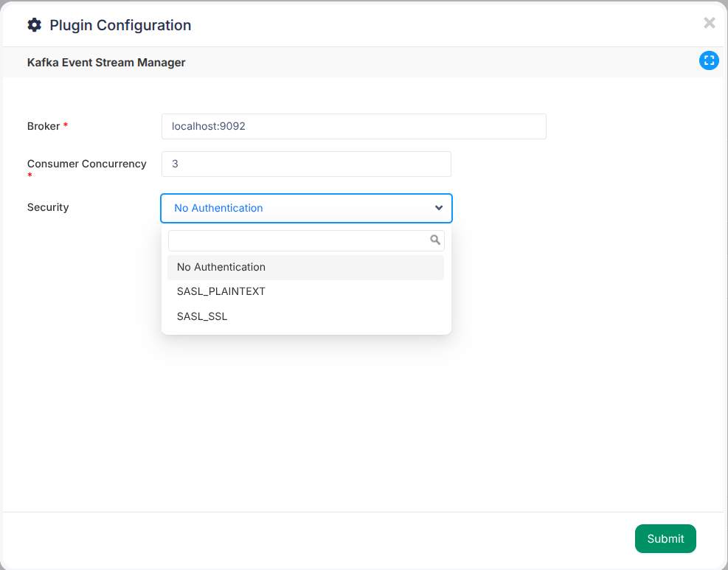Toggle fullscreen with the blue expand icon
The height and width of the screenshot is (570, 728).
pyautogui.click(x=709, y=60)
